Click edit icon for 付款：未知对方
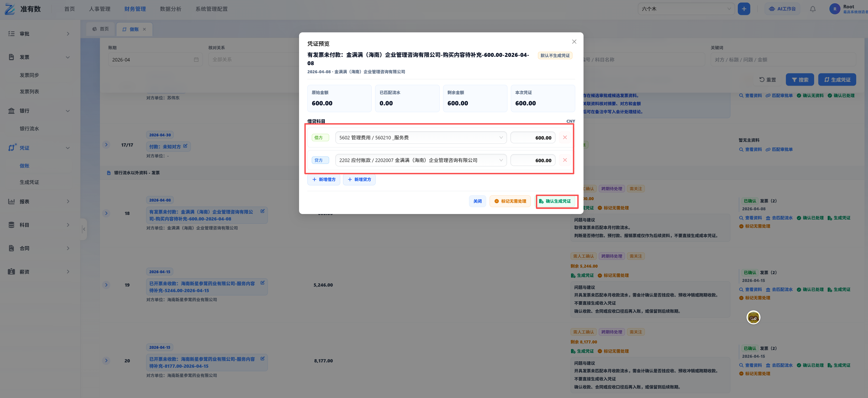 pyautogui.click(x=185, y=146)
